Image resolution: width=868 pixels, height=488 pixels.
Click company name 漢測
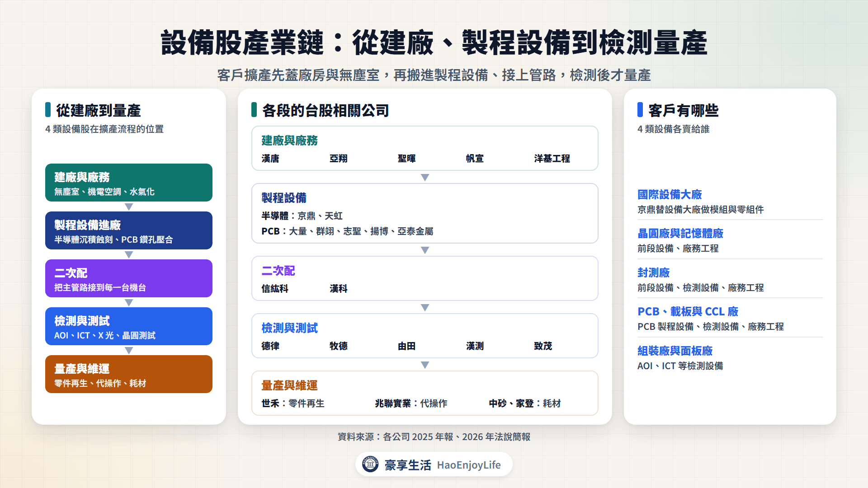475,346
